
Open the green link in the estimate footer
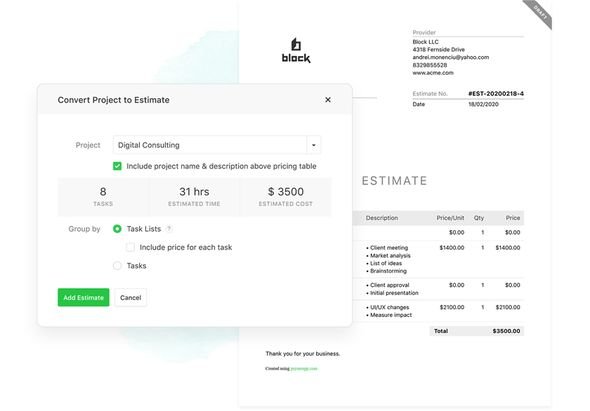coord(304,368)
